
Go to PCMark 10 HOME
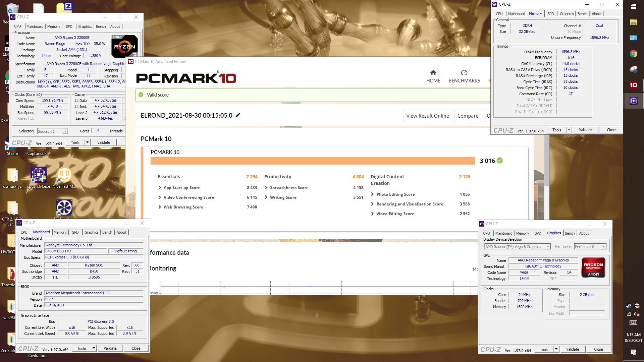pos(433,77)
